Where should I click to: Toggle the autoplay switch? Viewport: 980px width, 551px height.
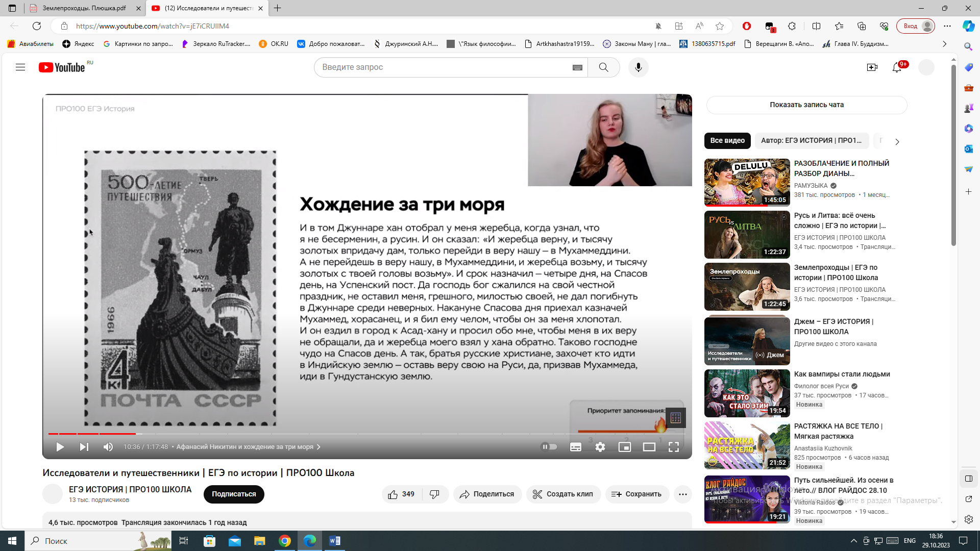click(x=549, y=447)
